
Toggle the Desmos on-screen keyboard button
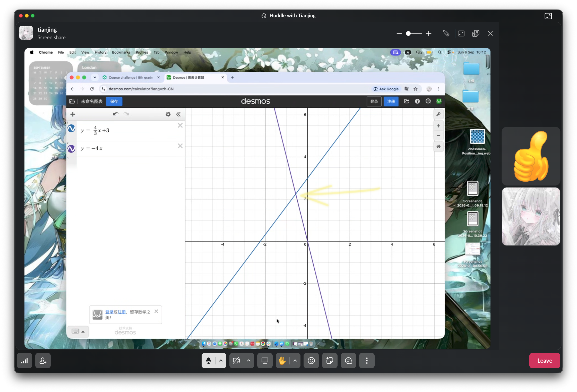pos(78,331)
